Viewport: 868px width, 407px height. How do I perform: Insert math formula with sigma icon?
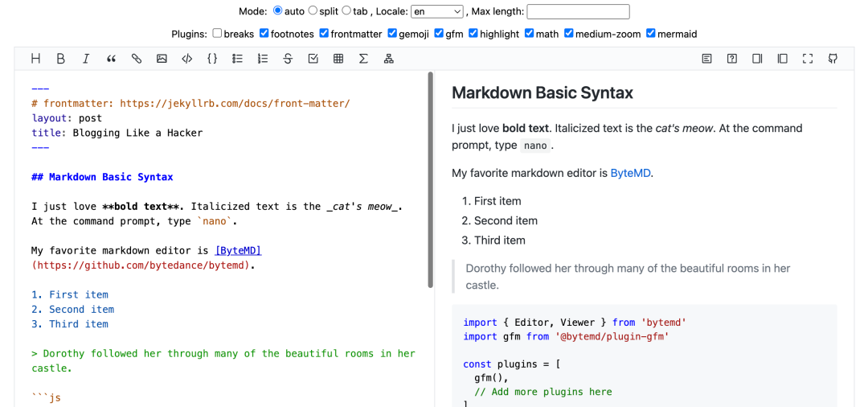[x=363, y=59]
